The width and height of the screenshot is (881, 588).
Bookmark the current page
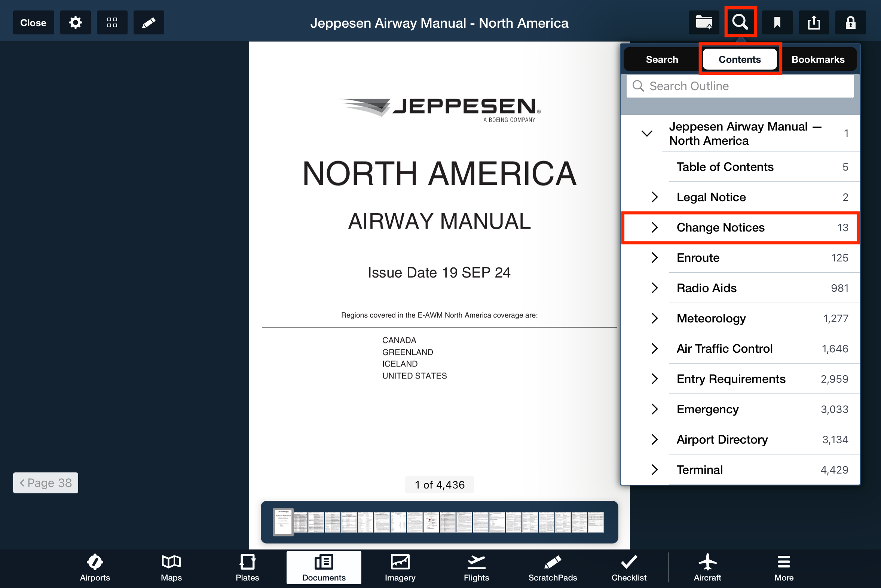click(777, 22)
